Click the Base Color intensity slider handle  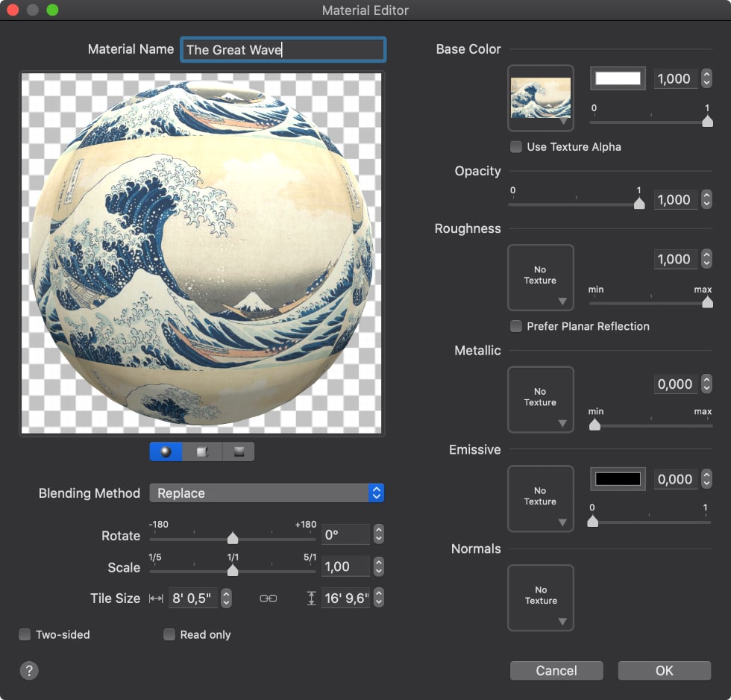pyautogui.click(x=707, y=121)
